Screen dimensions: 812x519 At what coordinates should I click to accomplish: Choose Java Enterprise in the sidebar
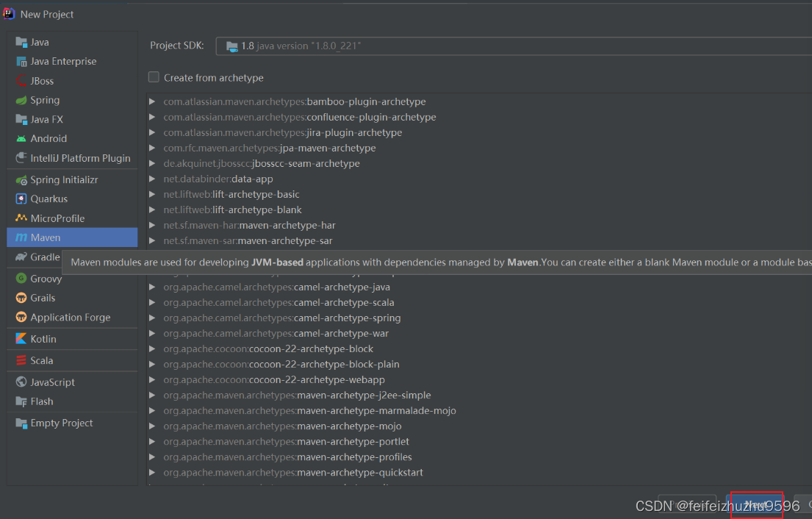point(63,61)
